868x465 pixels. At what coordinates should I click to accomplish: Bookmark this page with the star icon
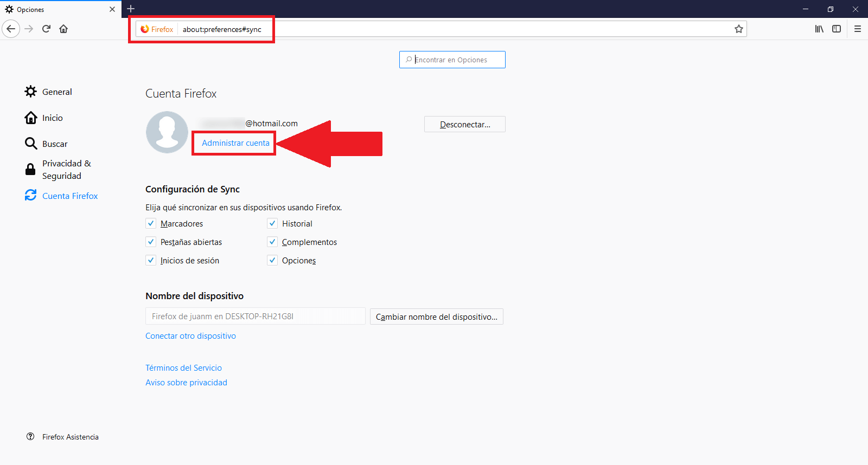(x=738, y=29)
